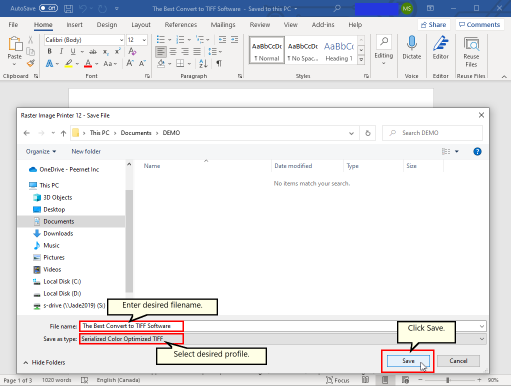Adjust the zoom slider in status bar
This screenshot has width=511, height=386.
[447, 380]
